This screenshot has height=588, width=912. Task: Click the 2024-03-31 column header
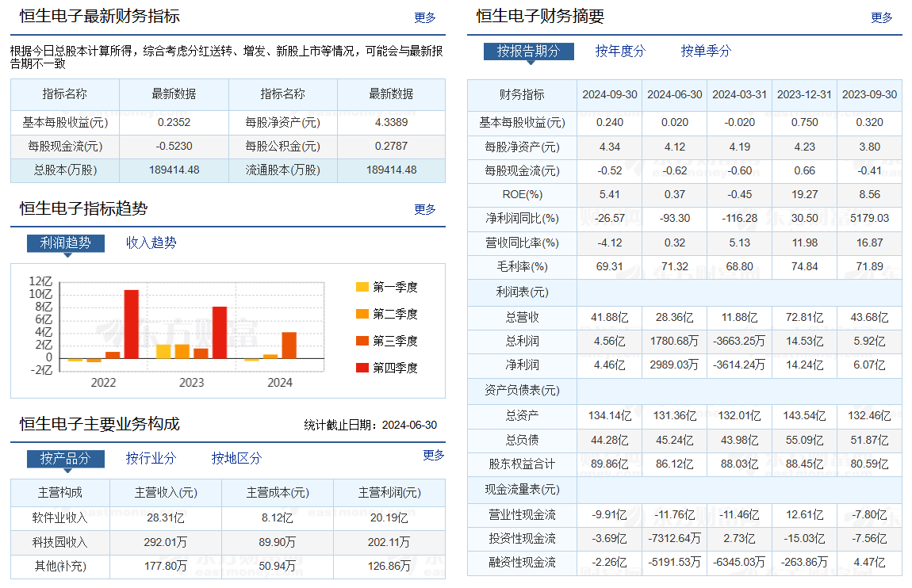pos(740,95)
